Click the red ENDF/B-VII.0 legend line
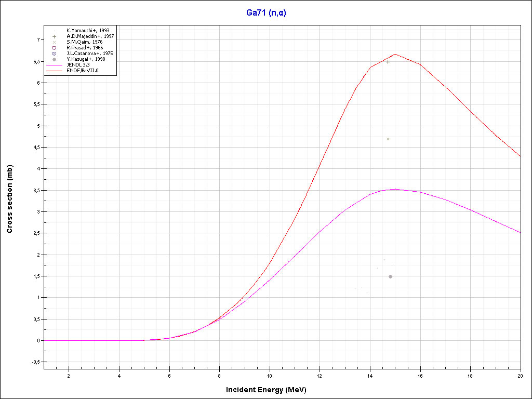 (54, 70)
